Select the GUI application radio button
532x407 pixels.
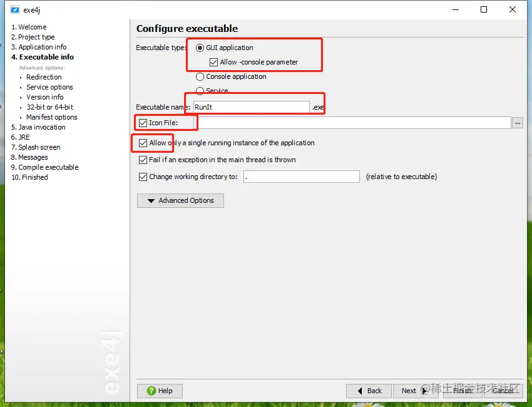[200, 48]
